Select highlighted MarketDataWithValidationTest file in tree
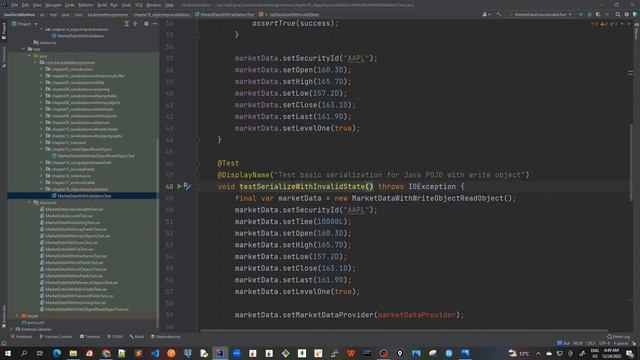The height and width of the screenshot is (360, 640). pos(82,196)
